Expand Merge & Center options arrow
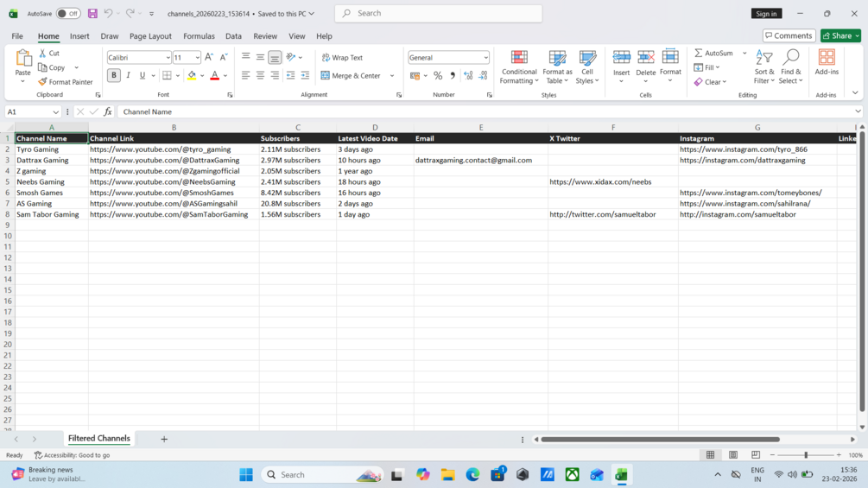This screenshot has width=868, height=488. click(392, 76)
